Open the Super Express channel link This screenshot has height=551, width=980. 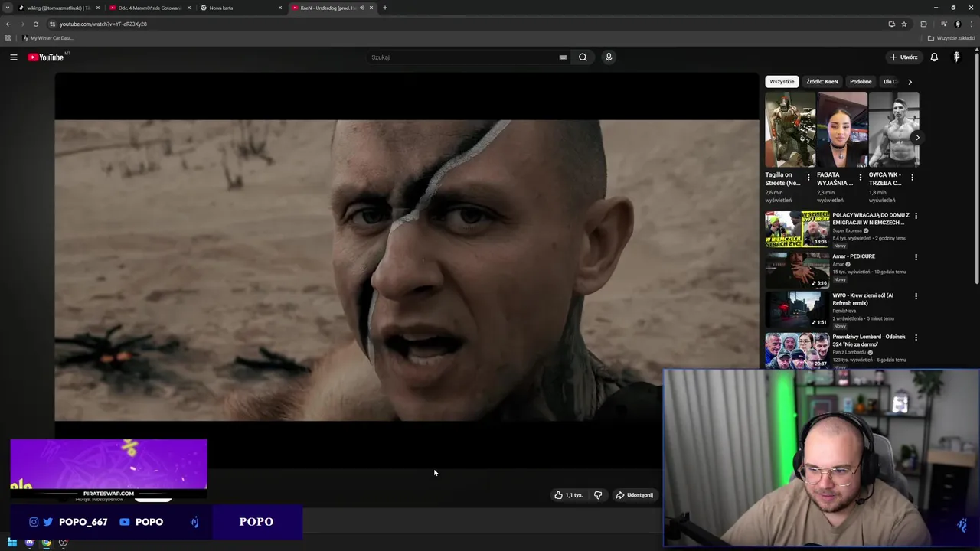pos(848,230)
